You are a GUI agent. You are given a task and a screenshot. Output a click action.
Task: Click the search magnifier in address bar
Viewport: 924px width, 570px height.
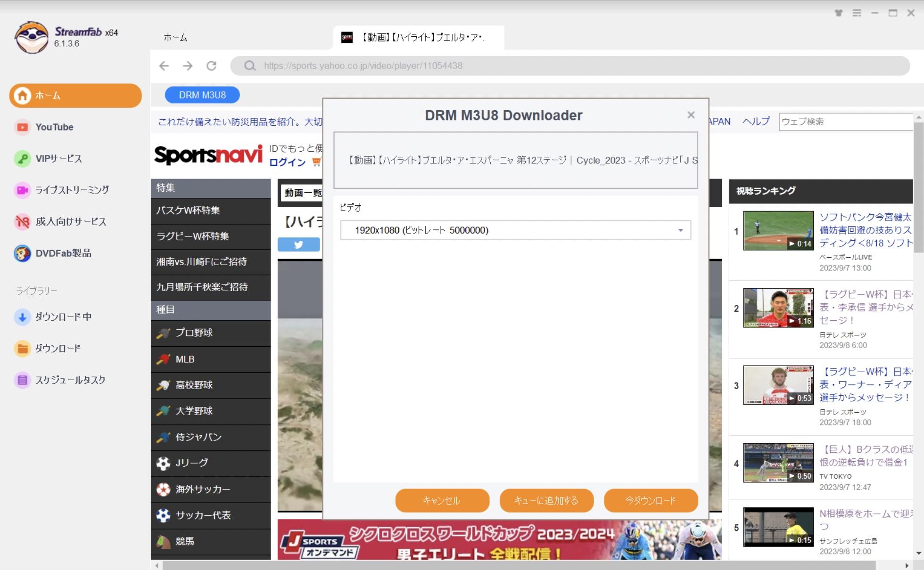pos(250,66)
